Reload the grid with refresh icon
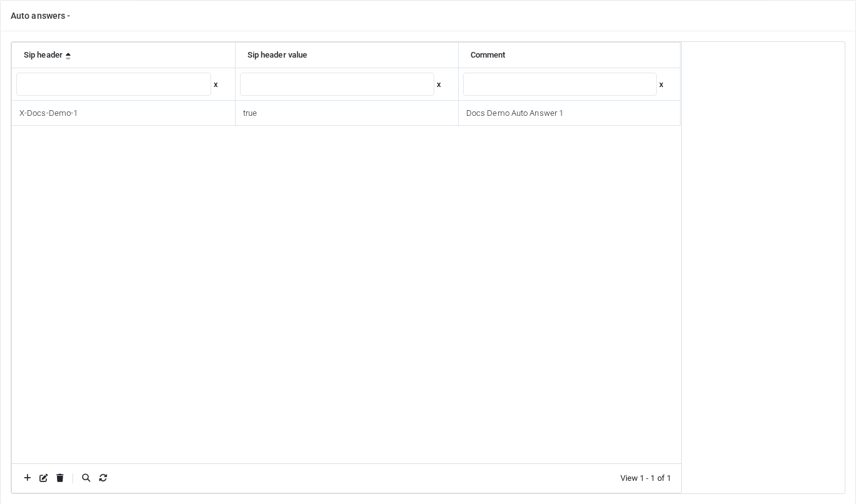The height and width of the screenshot is (504, 856). 103,478
